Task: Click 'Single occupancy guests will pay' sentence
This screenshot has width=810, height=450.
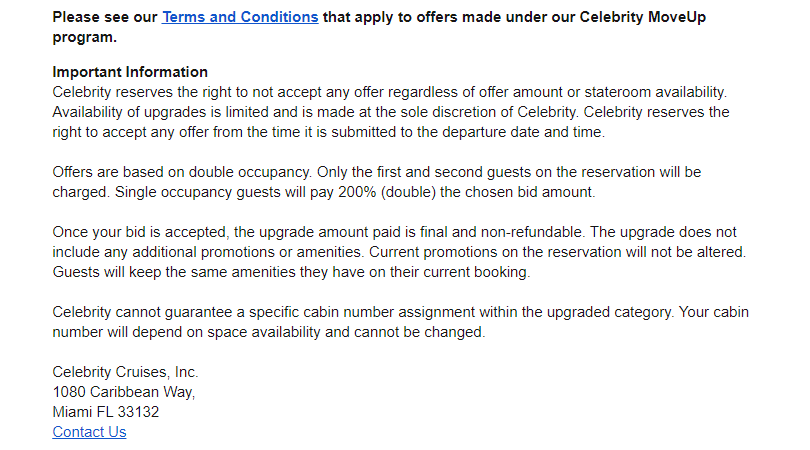Action: click(355, 192)
